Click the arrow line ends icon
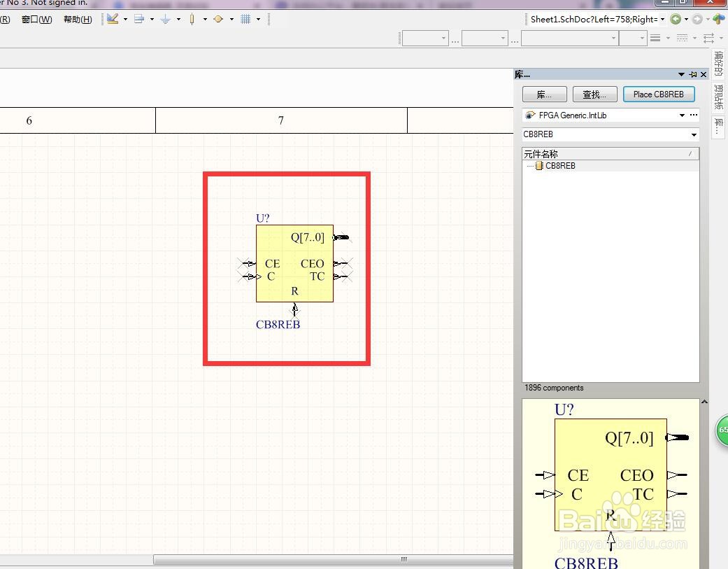 coord(708,38)
